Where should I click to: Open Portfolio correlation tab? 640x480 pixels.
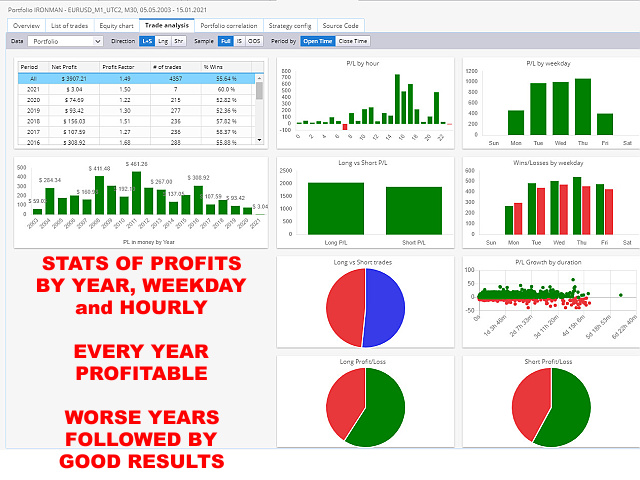point(229,26)
